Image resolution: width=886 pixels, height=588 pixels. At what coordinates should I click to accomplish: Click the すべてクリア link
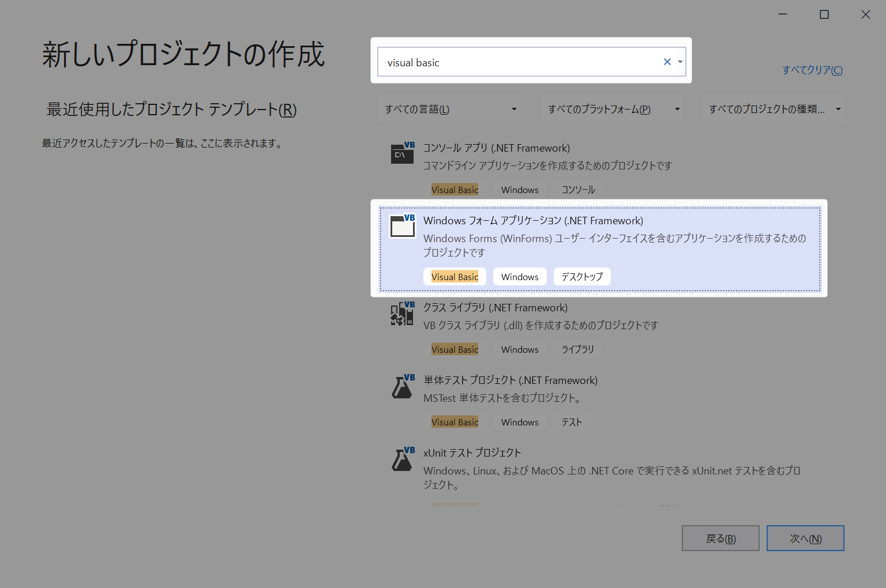[x=812, y=70]
